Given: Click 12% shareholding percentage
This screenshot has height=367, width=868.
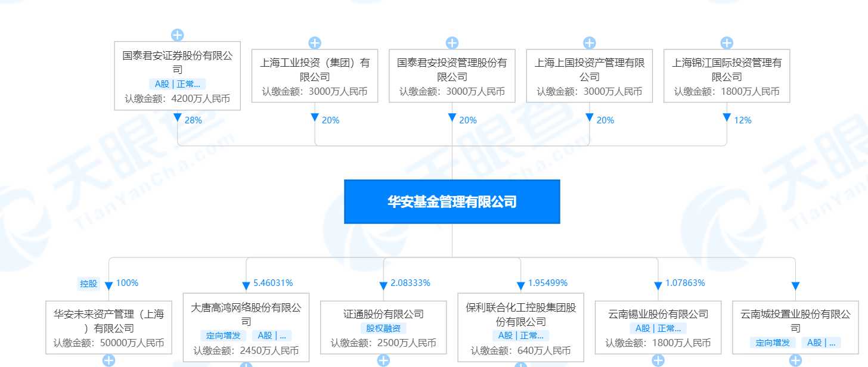Looking at the screenshot, I should tap(743, 120).
